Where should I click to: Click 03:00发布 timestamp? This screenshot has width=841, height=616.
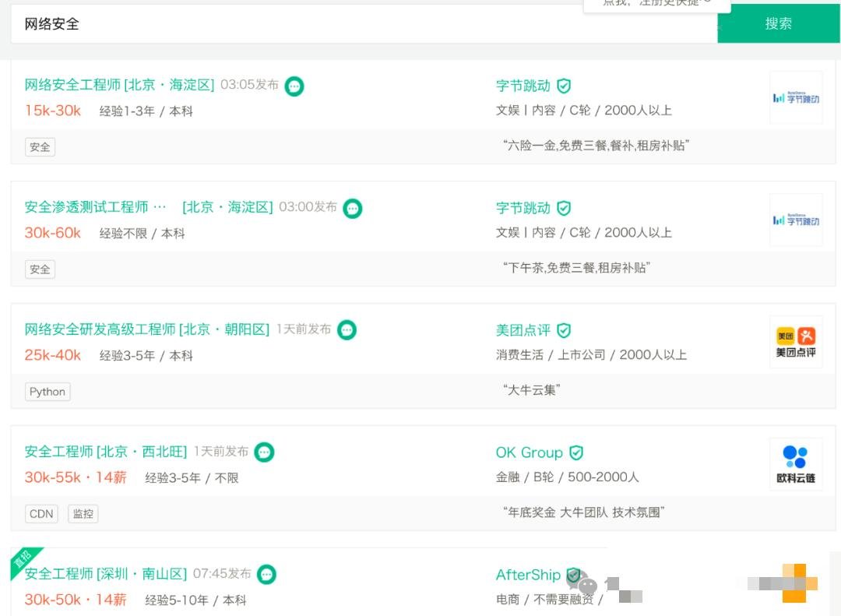click(308, 207)
